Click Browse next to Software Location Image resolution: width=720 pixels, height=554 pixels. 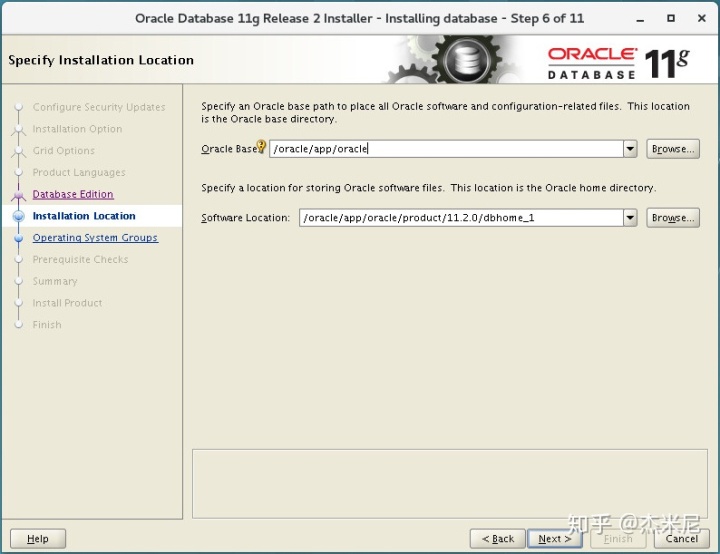[x=673, y=218]
